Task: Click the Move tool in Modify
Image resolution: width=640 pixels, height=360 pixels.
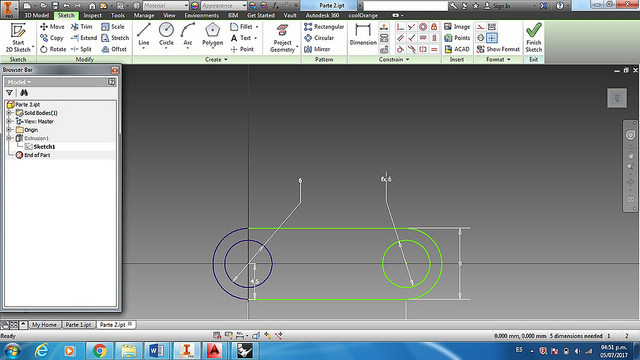Action: coord(52,27)
